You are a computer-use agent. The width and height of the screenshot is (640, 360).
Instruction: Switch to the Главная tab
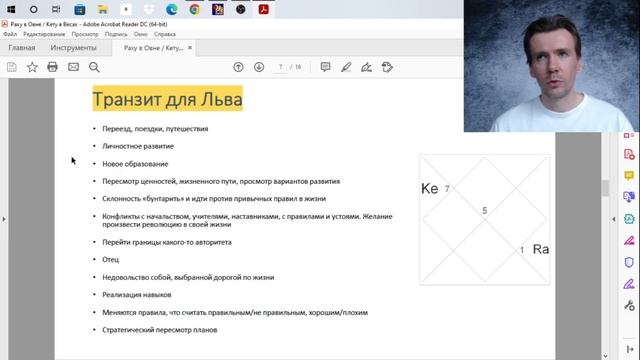click(x=22, y=48)
